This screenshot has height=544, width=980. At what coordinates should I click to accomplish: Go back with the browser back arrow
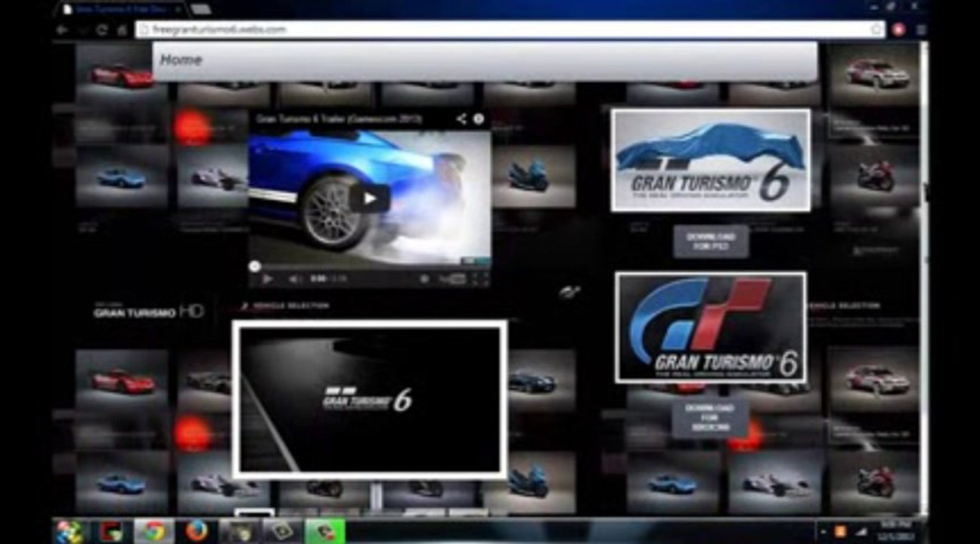click(63, 30)
